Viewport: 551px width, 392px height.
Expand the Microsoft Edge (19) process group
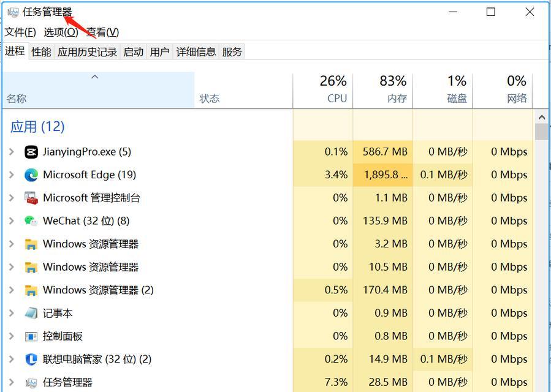coord(11,175)
